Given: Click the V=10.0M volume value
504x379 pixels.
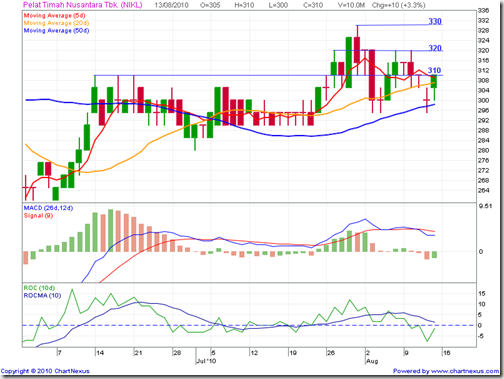Looking at the screenshot, I should [351, 5].
